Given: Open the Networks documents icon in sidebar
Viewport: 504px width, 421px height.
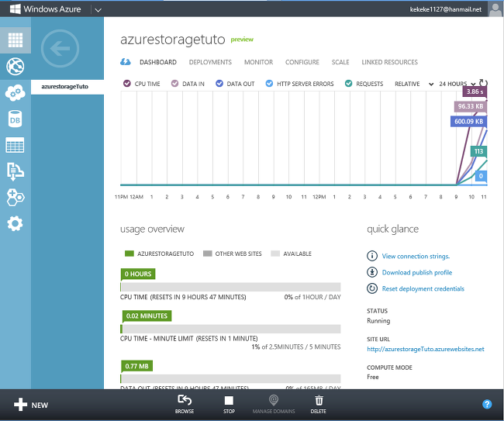Looking at the screenshot, I should tap(15, 171).
